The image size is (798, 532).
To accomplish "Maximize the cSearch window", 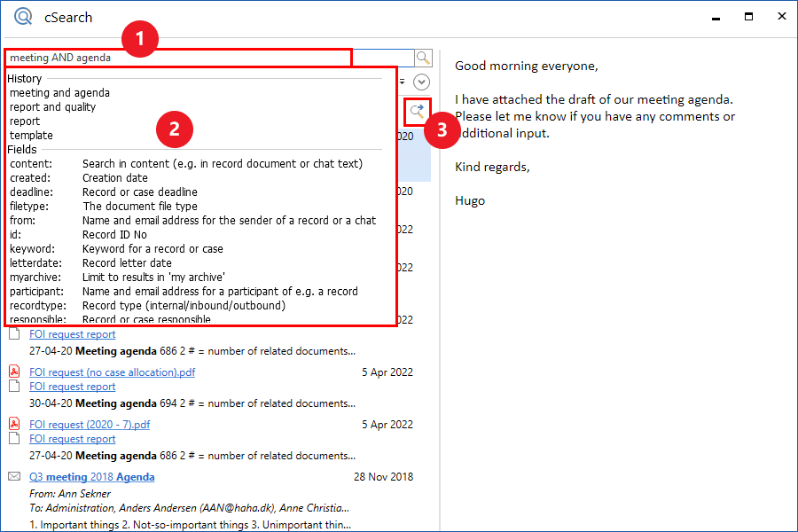I will (749, 17).
